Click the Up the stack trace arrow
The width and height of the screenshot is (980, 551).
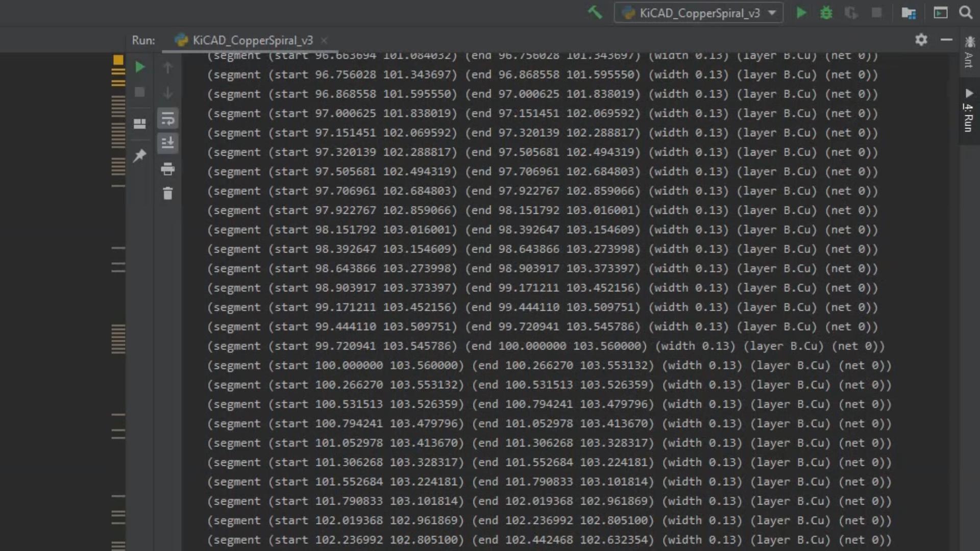[167, 67]
